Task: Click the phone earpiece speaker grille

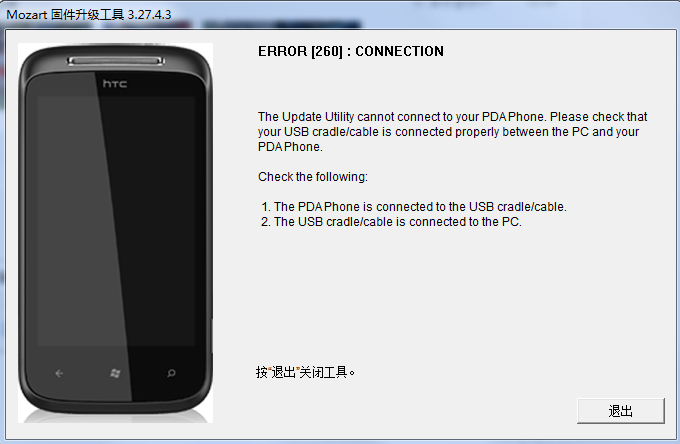Action: click(115, 61)
